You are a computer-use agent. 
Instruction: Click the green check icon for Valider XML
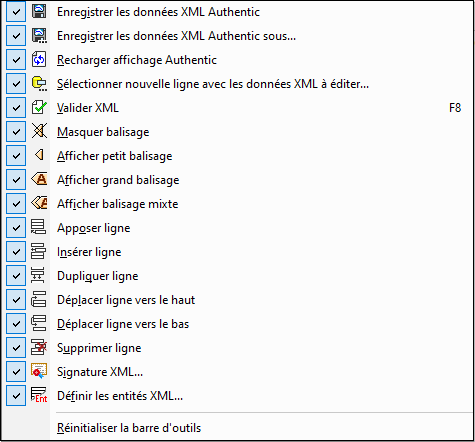(x=39, y=108)
